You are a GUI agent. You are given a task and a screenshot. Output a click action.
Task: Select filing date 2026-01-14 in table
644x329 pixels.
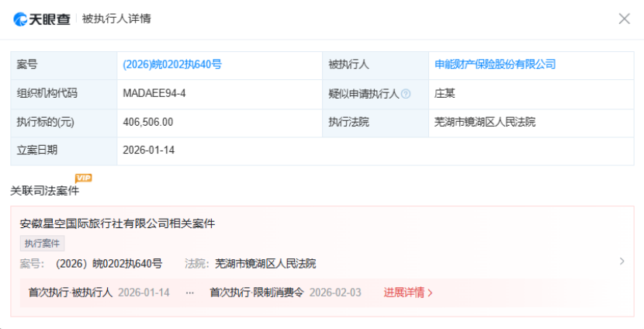(149, 151)
